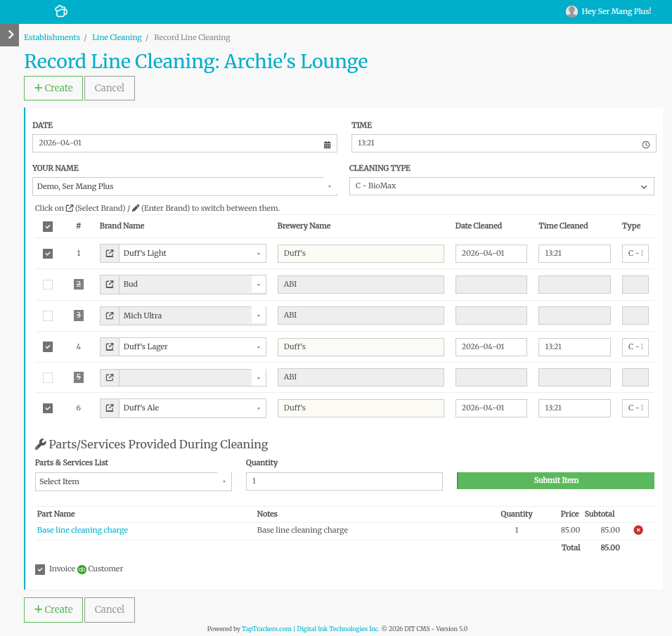Click the select-brand icon on line 5
The width and height of the screenshot is (672, 636).
[110, 377]
